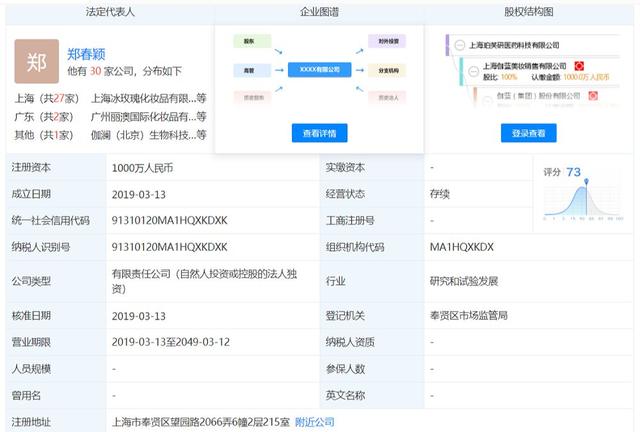Click the 高管 node in diagram
Screen dimensions: 640x432
click(252, 70)
